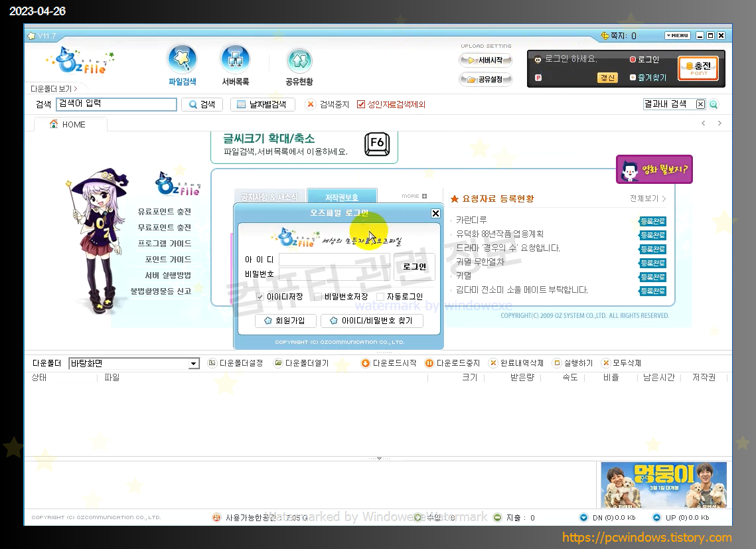Switch to the 저작권보호 tab
This screenshot has height=549, width=756.
tap(342, 196)
